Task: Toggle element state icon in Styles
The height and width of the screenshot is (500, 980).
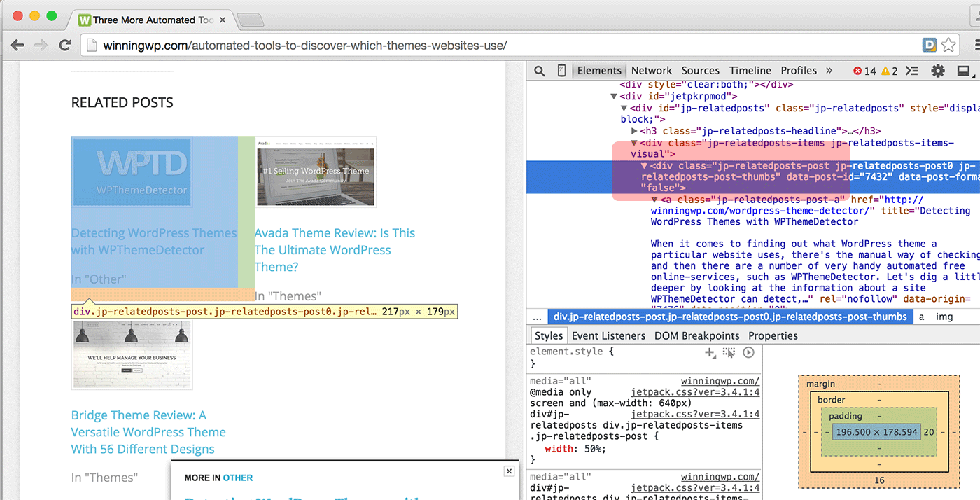Action: [x=729, y=352]
